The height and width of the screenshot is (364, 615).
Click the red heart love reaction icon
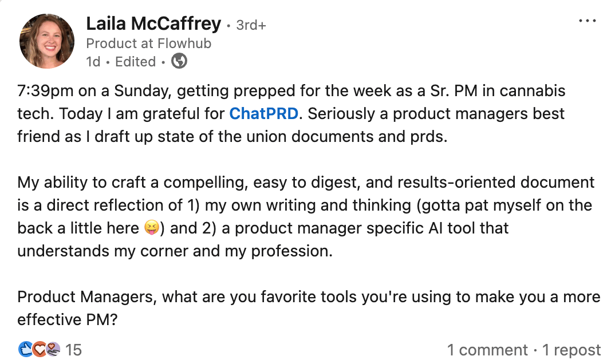(39, 349)
